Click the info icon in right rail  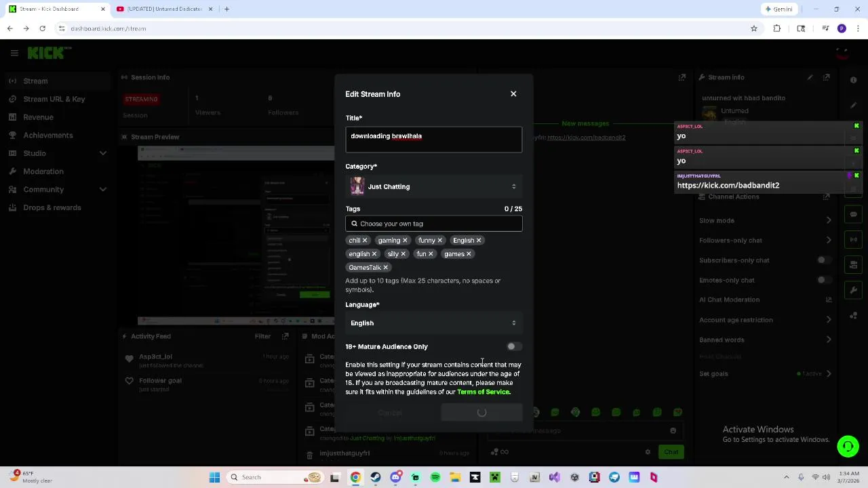pos(854,80)
